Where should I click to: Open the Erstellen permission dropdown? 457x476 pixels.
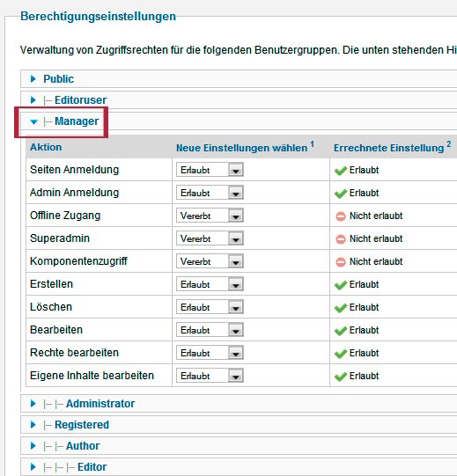point(210,284)
